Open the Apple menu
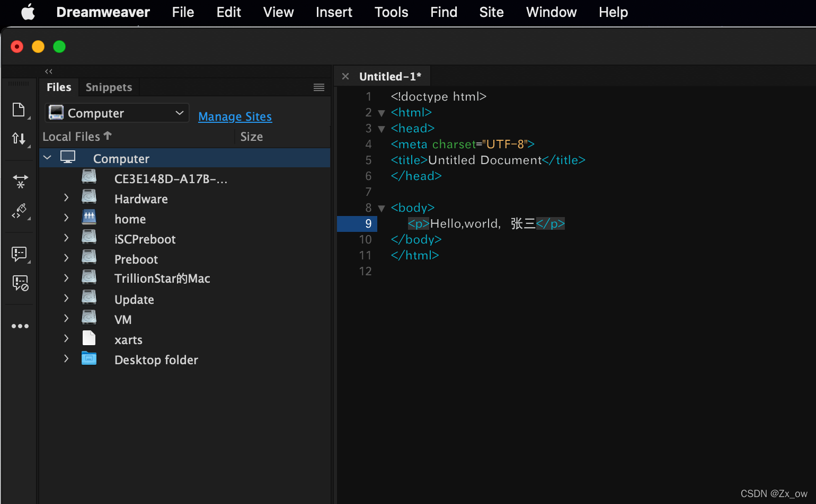 28,12
